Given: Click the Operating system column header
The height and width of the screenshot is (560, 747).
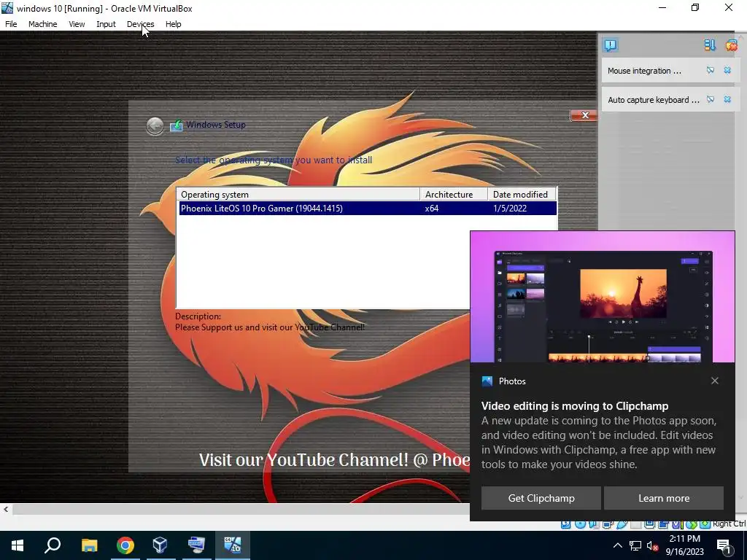Looking at the screenshot, I should 298,194.
